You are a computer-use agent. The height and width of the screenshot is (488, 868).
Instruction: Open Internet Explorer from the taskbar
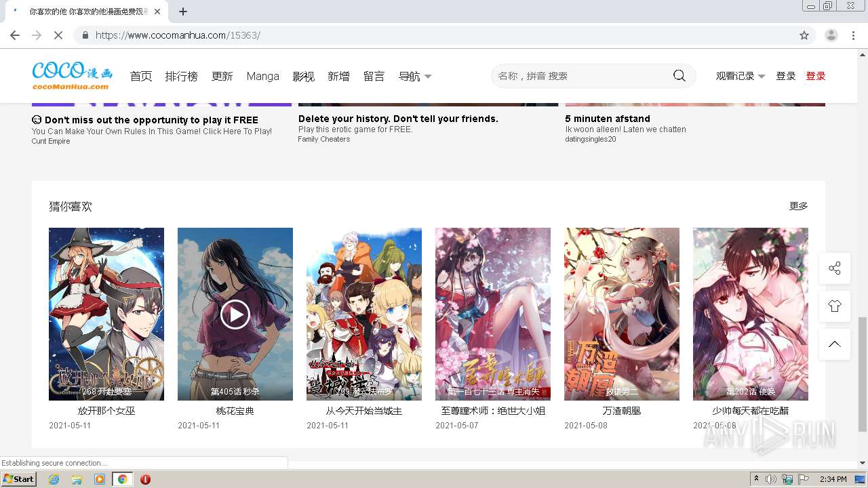pyautogui.click(x=54, y=479)
